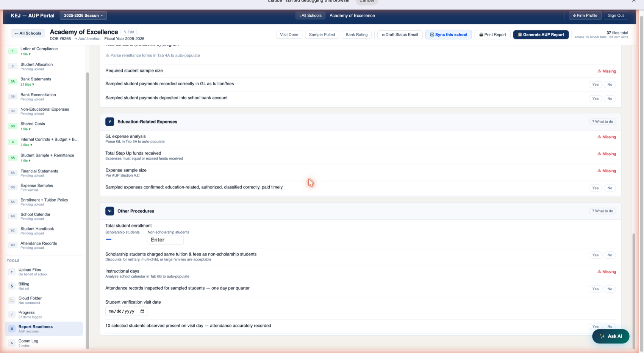Click the Firm Profile button
Viewport: 644px width, 353px height.
585,16
